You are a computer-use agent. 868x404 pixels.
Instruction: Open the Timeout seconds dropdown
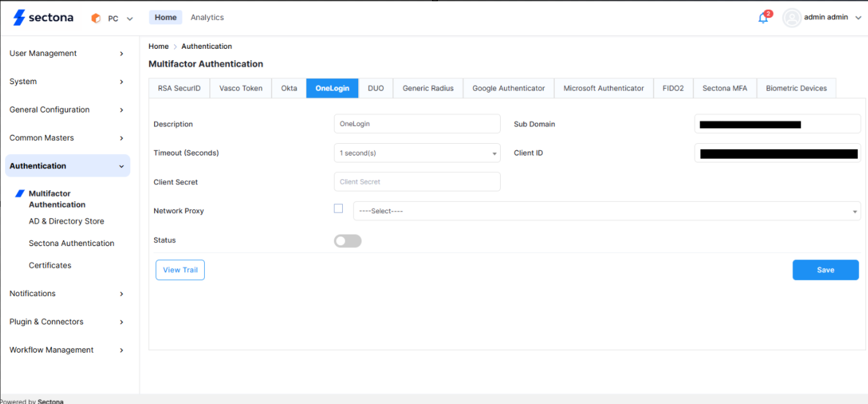tap(417, 153)
